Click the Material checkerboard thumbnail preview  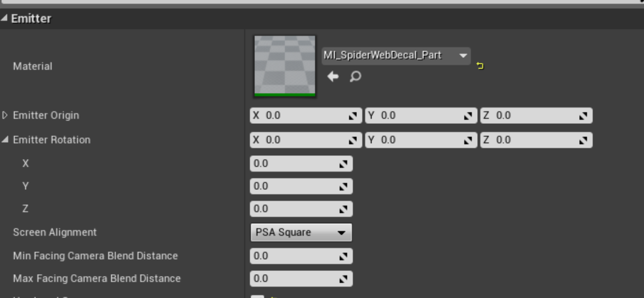click(285, 66)
